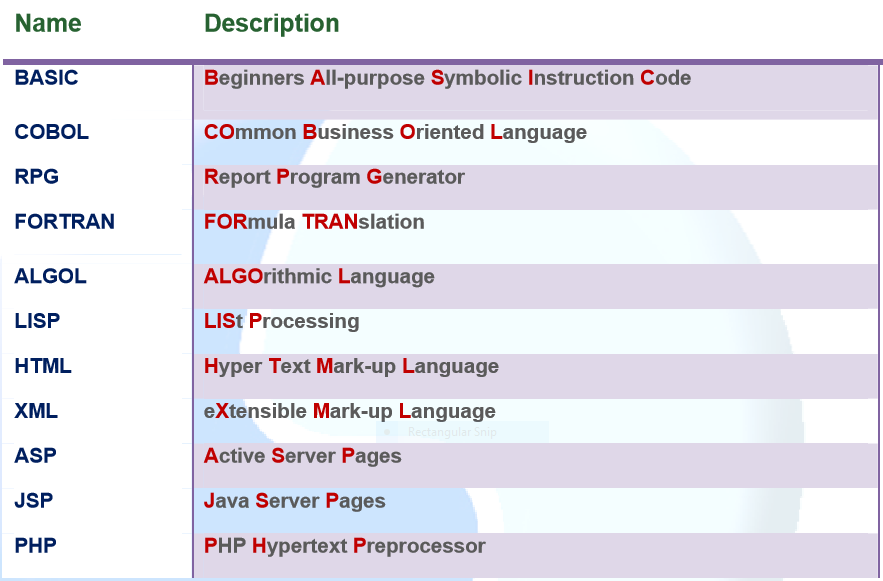This screenshot has width=883, height=581.
Task: Click the 'Name' column header
Action: point(48,23)
